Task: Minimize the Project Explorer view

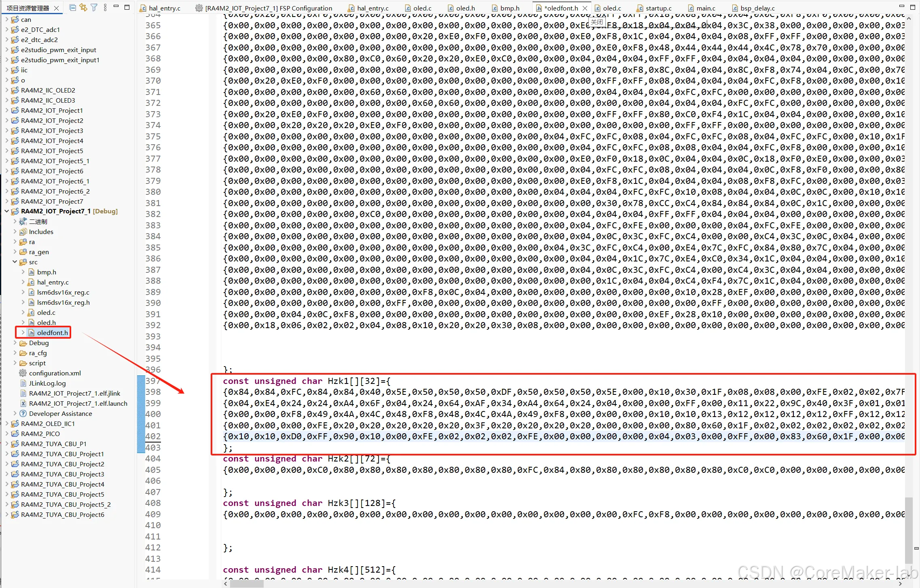Action: pyautogui.click(x=116, y=7)
